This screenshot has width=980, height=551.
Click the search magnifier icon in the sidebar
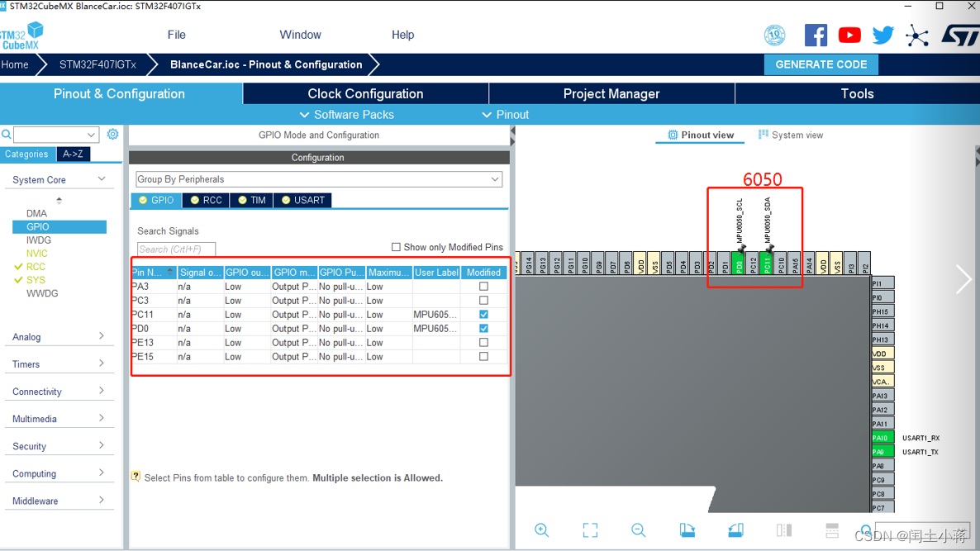click(x=7, y=135)
